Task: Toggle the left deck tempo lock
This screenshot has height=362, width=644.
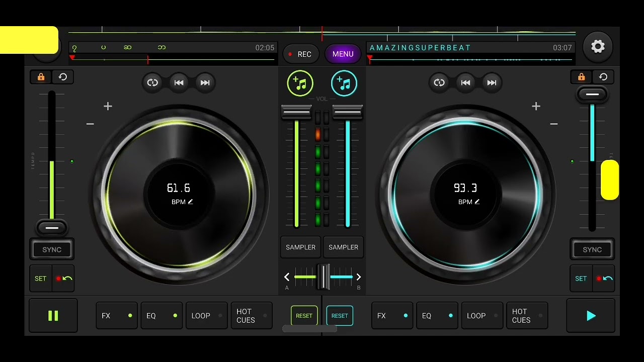Action: click(x=41, y=77)
